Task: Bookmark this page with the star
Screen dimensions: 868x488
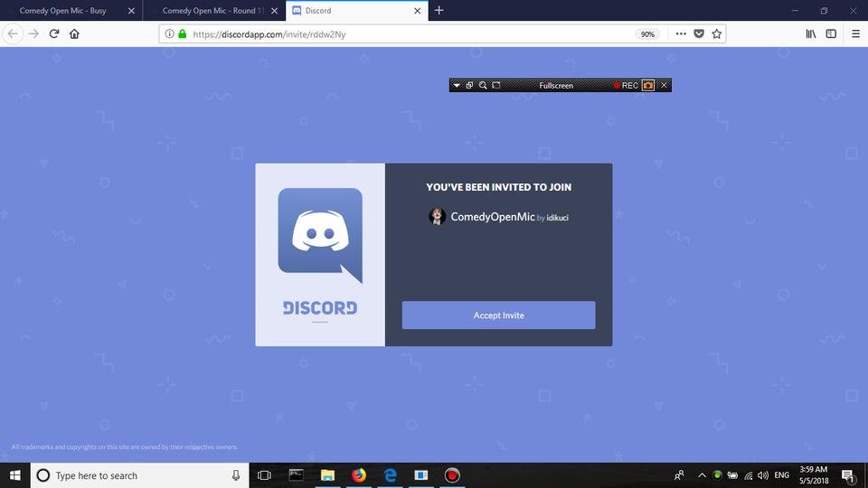Action: [717, 33]
